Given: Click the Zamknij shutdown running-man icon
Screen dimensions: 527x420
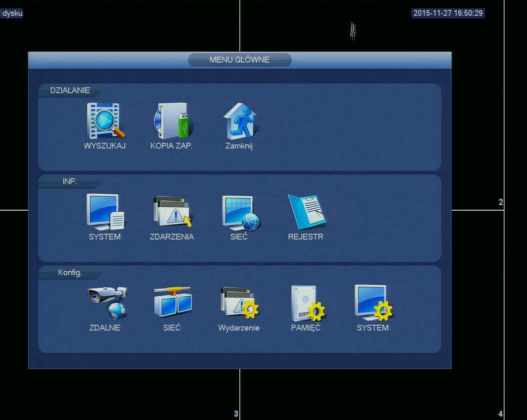Looking at the screenshot, I should (x=239, y=121).
